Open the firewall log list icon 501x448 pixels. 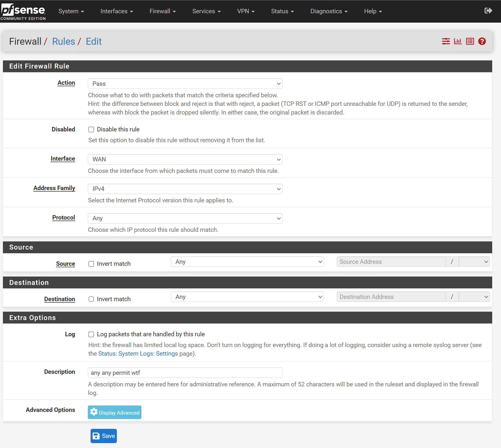[x=470, y=41]
